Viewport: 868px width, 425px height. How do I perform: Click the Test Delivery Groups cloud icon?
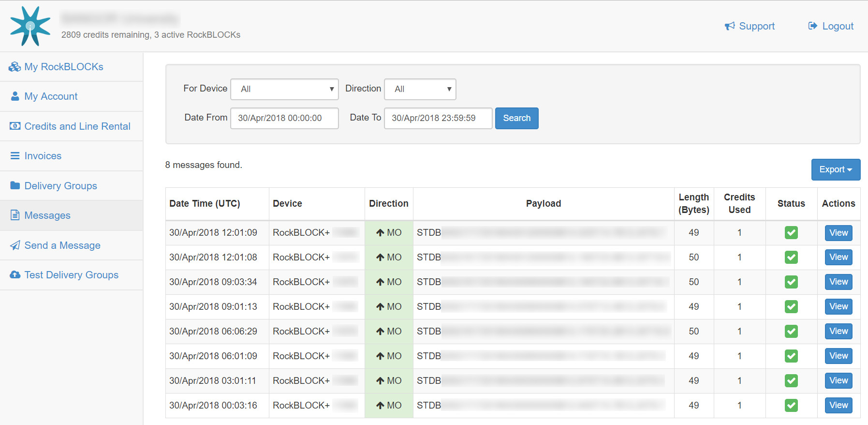[15, 274]
